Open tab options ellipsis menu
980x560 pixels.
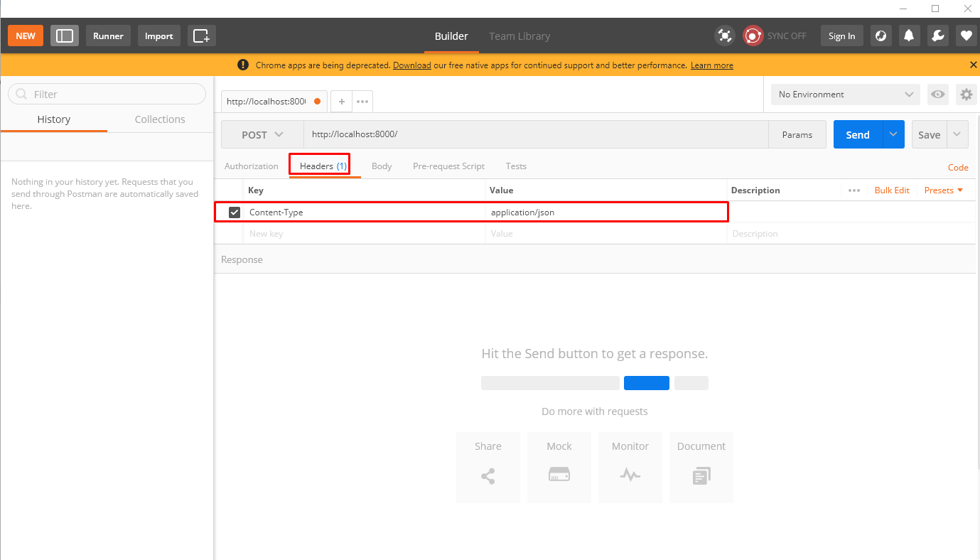pos(362,102)
